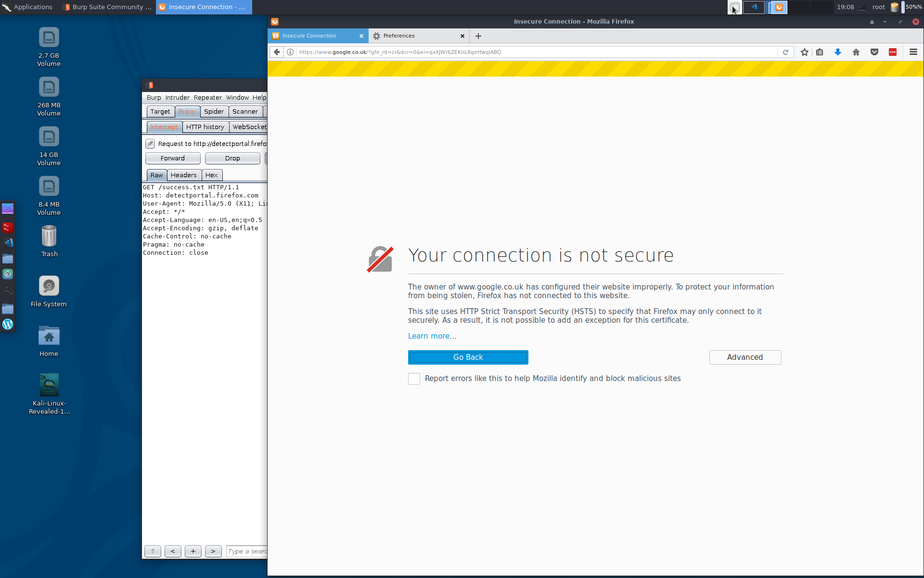924x578 pixels.
Task: Switch to the Burp Suite Community taskbar entry
Action: pyautogui.click(x=106, y=7)
